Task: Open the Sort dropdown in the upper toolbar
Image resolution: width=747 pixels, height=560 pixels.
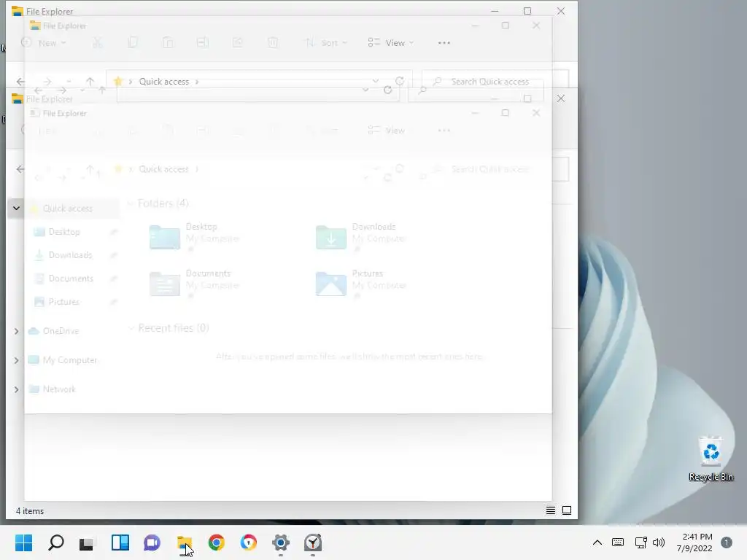Action: pyautogui.click(x=326, y=43)
